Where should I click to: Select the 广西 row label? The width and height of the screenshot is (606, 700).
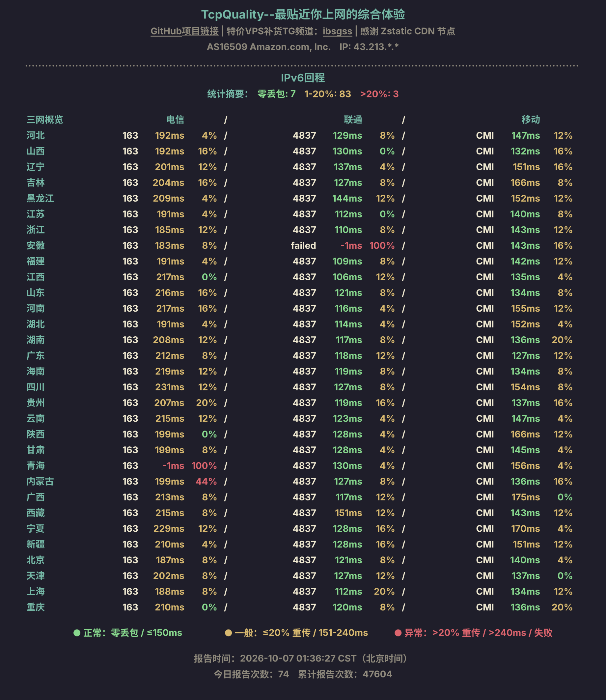click(36, 497)
